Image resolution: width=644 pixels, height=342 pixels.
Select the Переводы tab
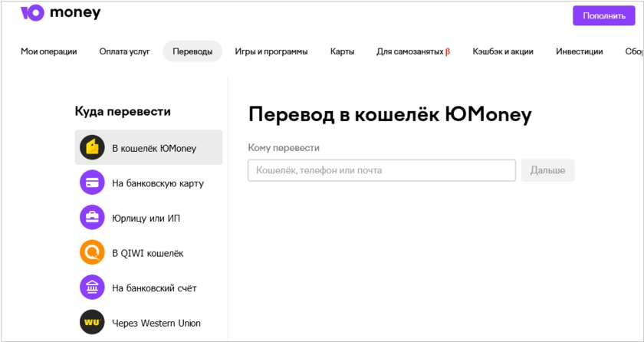pos(192,51)
